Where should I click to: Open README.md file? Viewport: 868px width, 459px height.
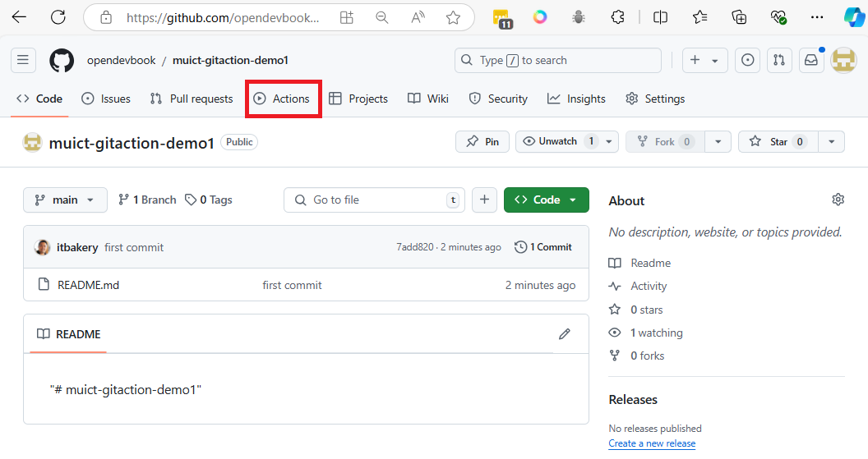pos(88,286)
